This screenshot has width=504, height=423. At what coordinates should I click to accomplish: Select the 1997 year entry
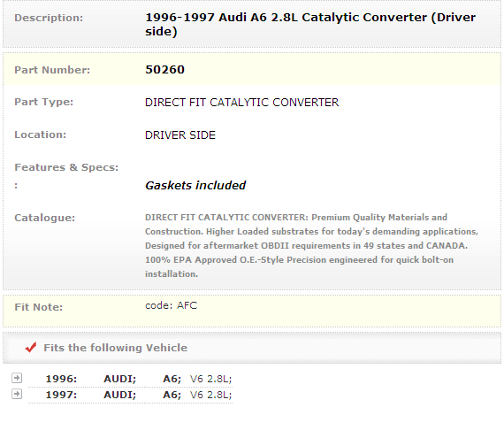[61, 395]
